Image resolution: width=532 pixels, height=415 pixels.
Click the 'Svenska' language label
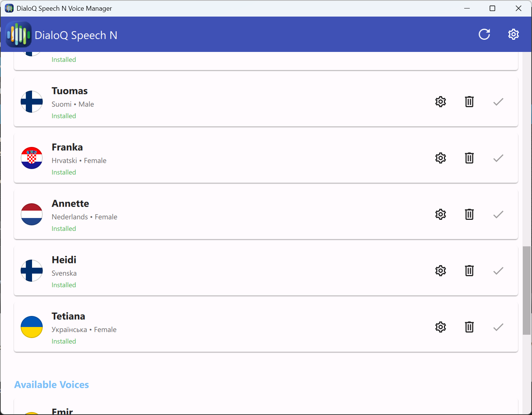64,273
